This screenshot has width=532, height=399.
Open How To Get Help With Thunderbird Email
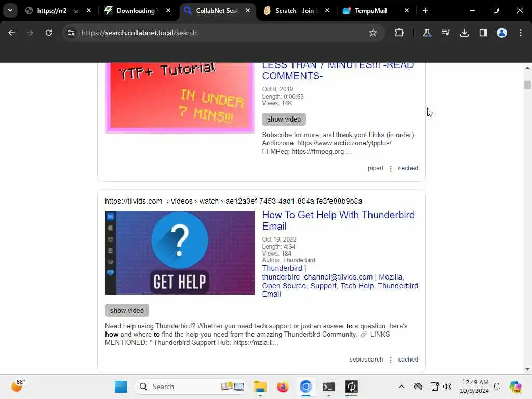338,220
